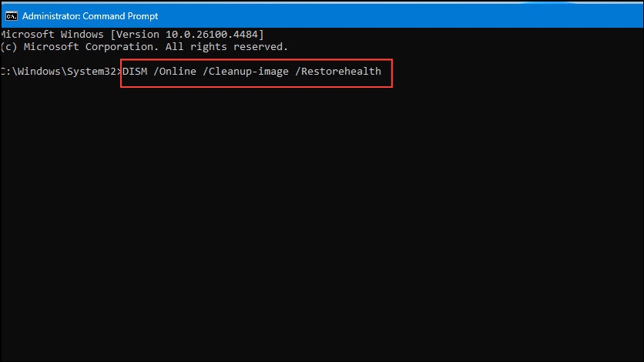This screenshot has width=644, height=362.
Task: Click the 'Windows' folder name in prompt path
Action: pyautogui.click(x=39, y=72)
